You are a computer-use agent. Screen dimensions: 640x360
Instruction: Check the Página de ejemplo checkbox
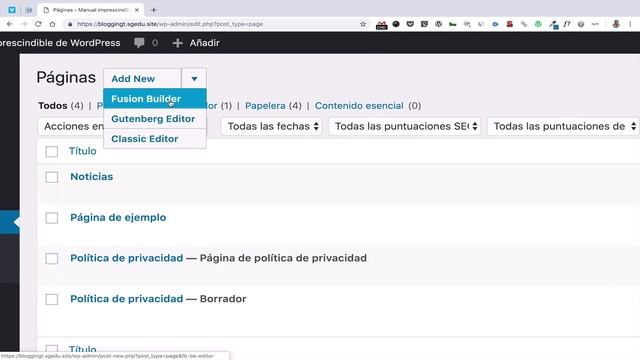tap(52, 218)
